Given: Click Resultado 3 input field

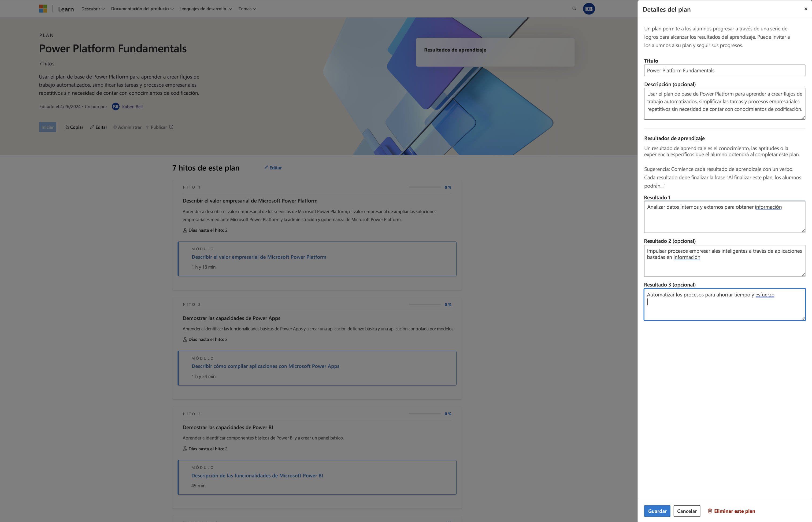Looking at the screenshot, I should click(724, 304).
